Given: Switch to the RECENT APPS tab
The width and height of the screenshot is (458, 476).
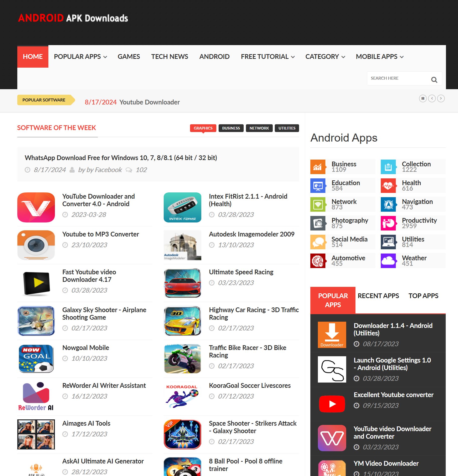Looking at the screenshot, I should click(378, 296).
